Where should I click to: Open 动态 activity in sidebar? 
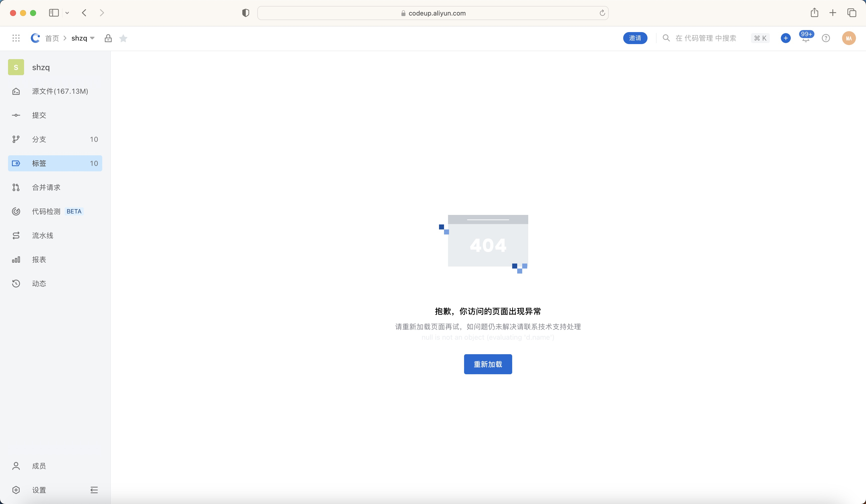tap(55, 283)
